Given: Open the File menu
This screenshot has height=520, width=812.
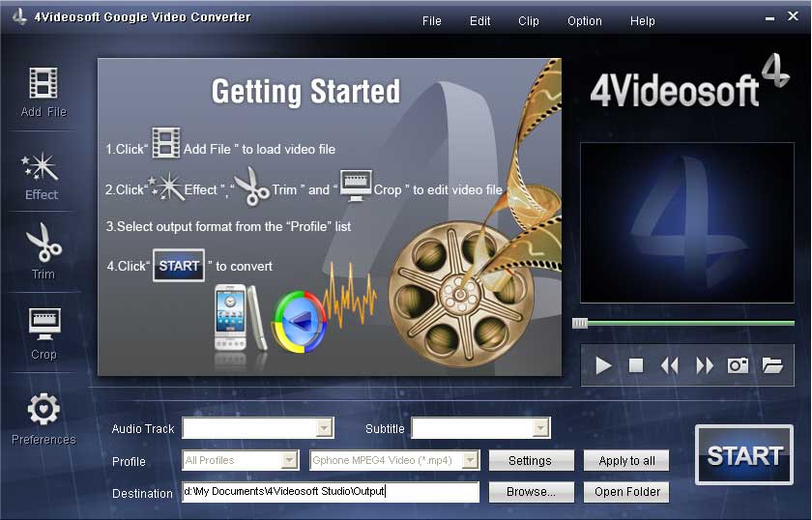Looking at the screenshot, I should coord(432,21).
